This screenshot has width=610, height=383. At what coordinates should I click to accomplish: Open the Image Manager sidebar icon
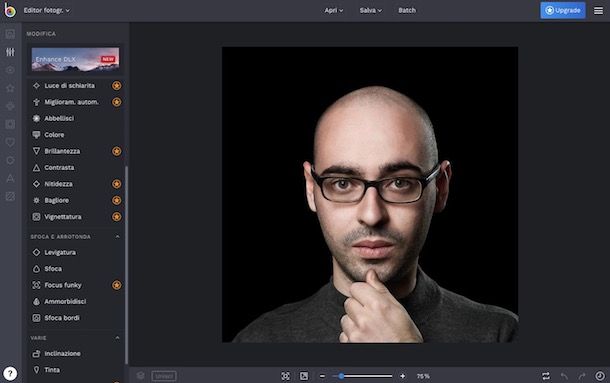coord(10,34)
